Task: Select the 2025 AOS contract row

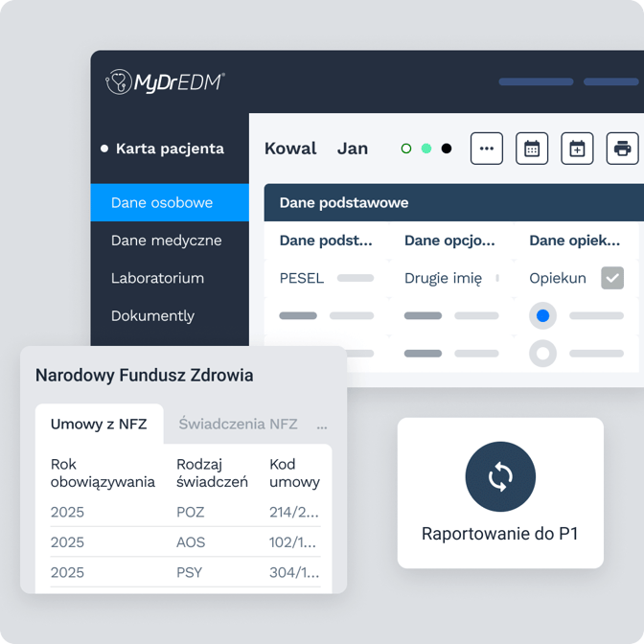Action: coord(185,542)
